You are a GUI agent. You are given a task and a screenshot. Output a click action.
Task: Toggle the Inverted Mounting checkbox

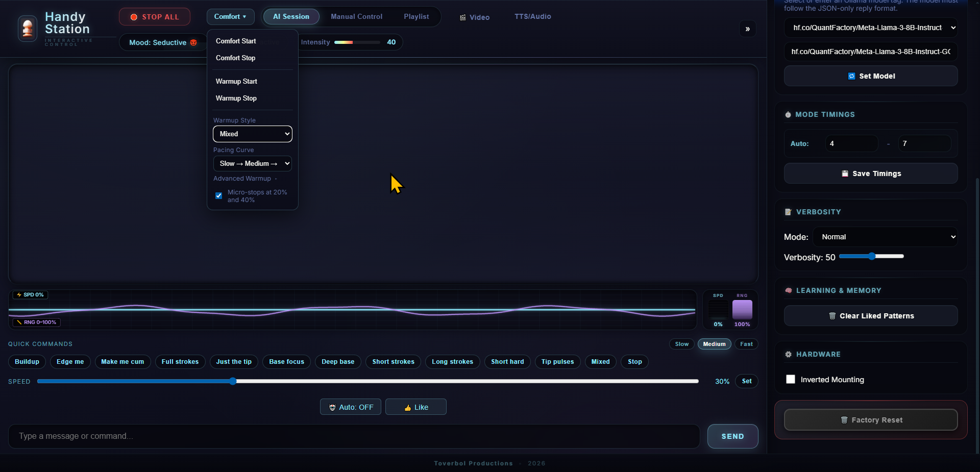[x=791, y=379]
